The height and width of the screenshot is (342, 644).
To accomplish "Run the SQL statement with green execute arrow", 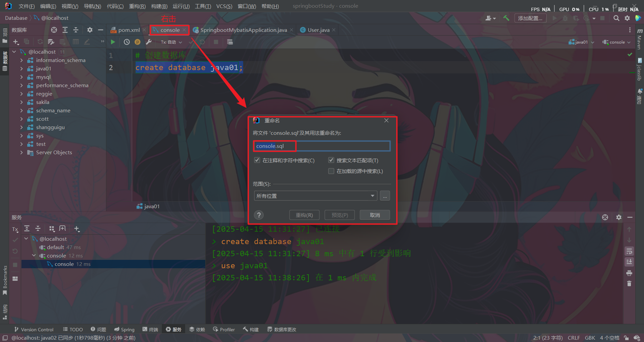I will pos(113,42).
